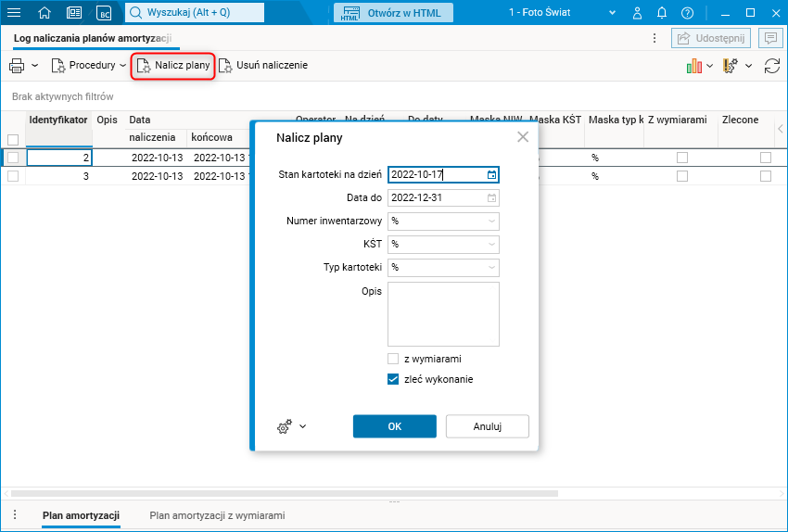Click the dialog settings gears icon
This screenshot has height=532, width=788.
click(285, 426)
